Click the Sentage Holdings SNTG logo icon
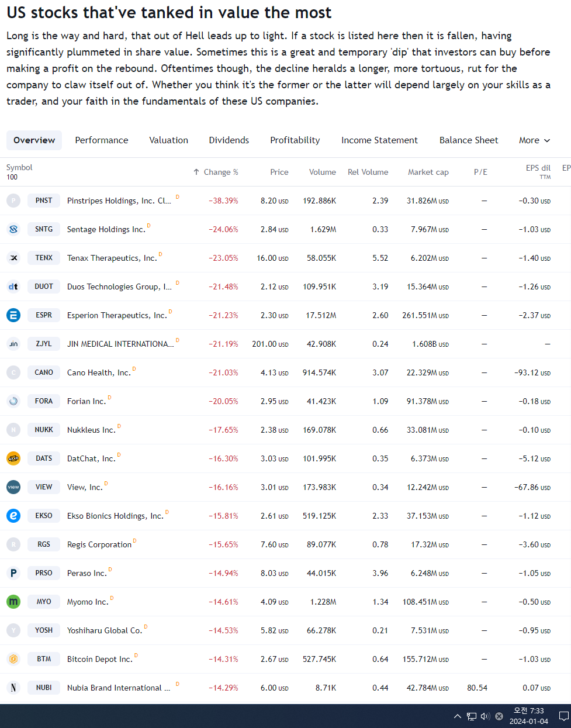 click(13, 229)
